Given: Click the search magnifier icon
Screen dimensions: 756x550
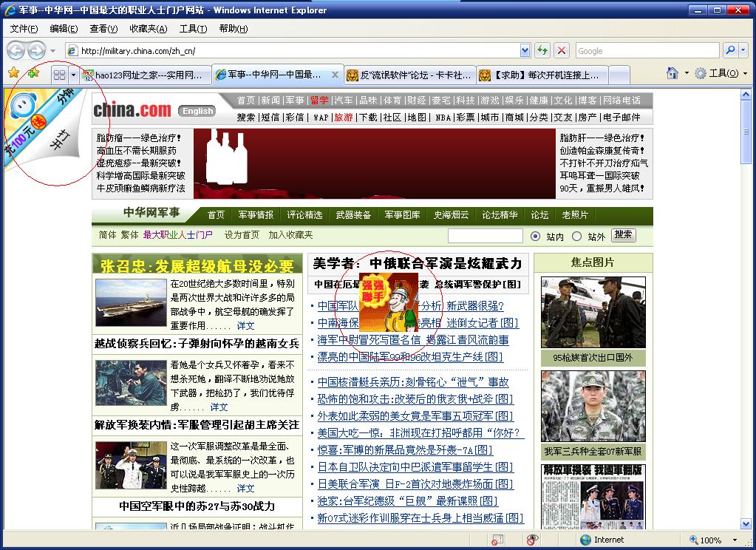Looking at the screenshot, I should [x=730, y=50].
